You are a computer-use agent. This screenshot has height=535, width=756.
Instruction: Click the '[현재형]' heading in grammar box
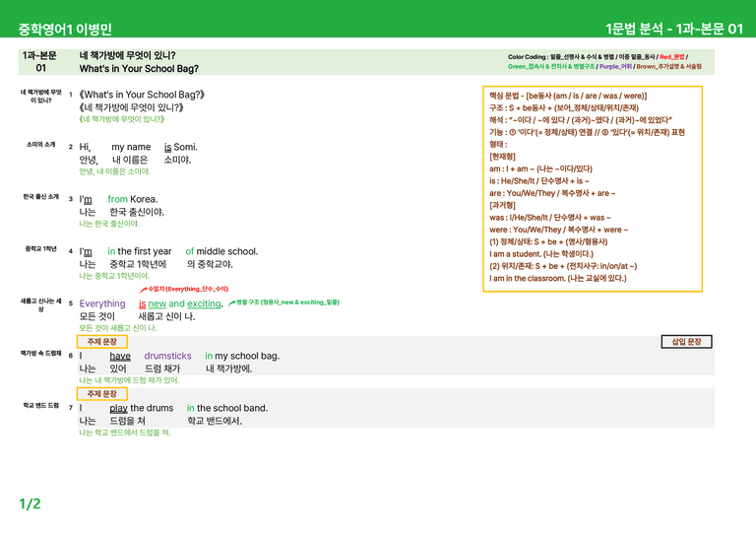click(x=502, y=157)
